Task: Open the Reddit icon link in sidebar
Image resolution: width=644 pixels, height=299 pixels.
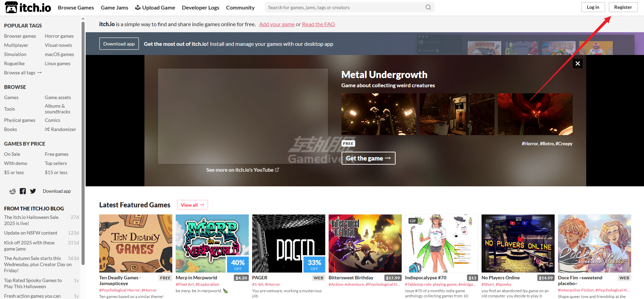Action: tap(13, 191)
